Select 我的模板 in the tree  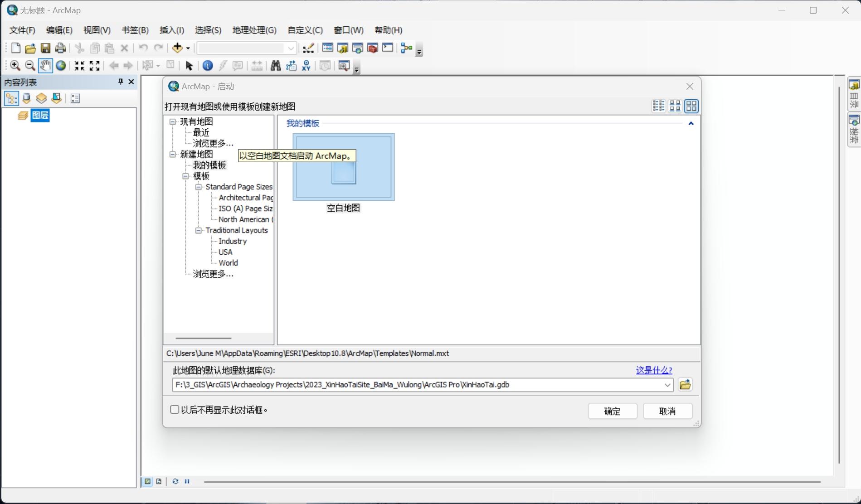pyautogui.click(x=209, y=165)
